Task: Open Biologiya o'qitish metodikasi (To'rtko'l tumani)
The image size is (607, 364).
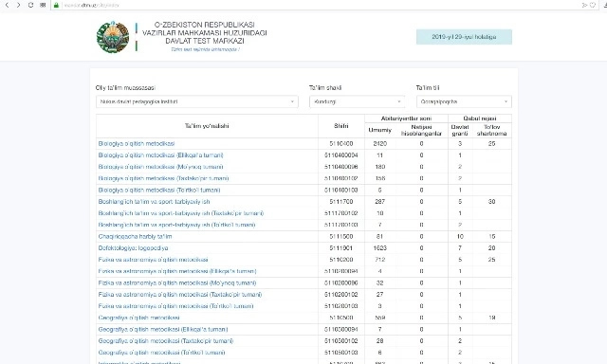Action: 159,190
